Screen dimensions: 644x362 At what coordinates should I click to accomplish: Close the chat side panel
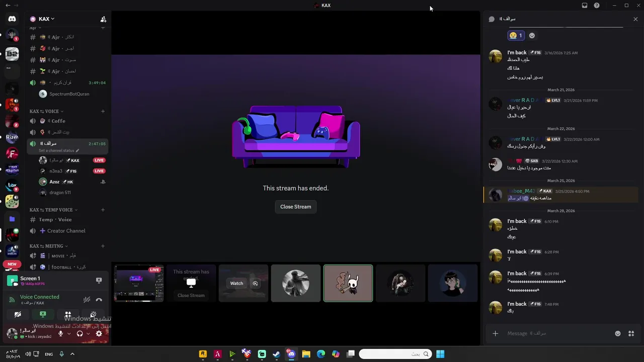pyautogui.click(x=635, y=19)
